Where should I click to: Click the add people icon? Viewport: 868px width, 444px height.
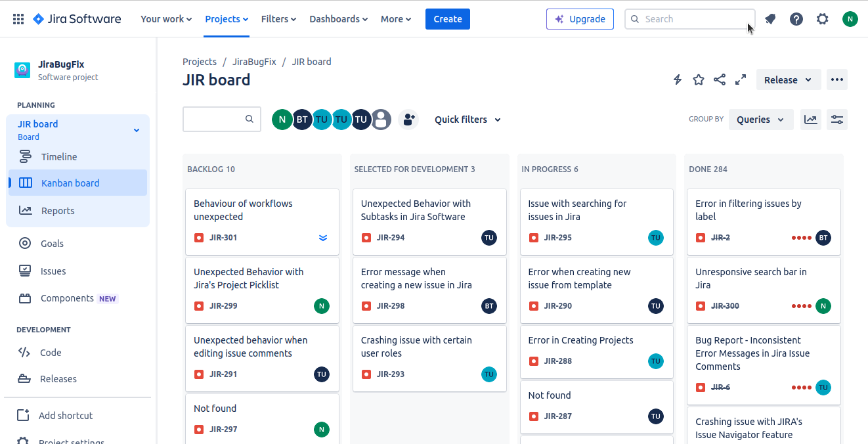408,120
